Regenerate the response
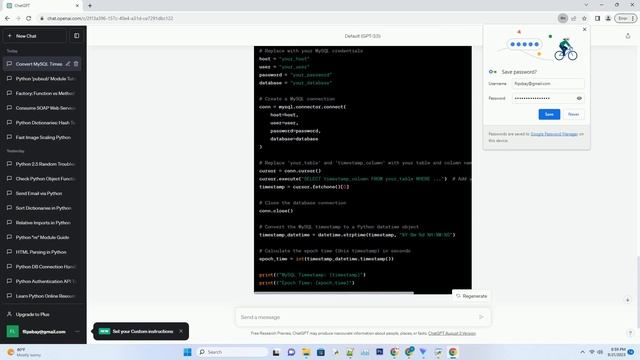 coord(471,296)
